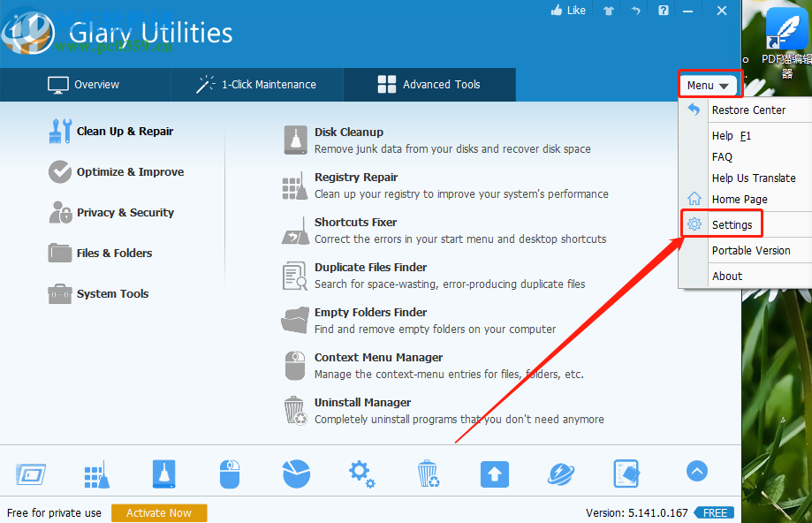Launch disk cleaner from bottom dock
The image size is (812, 523).
164,474
